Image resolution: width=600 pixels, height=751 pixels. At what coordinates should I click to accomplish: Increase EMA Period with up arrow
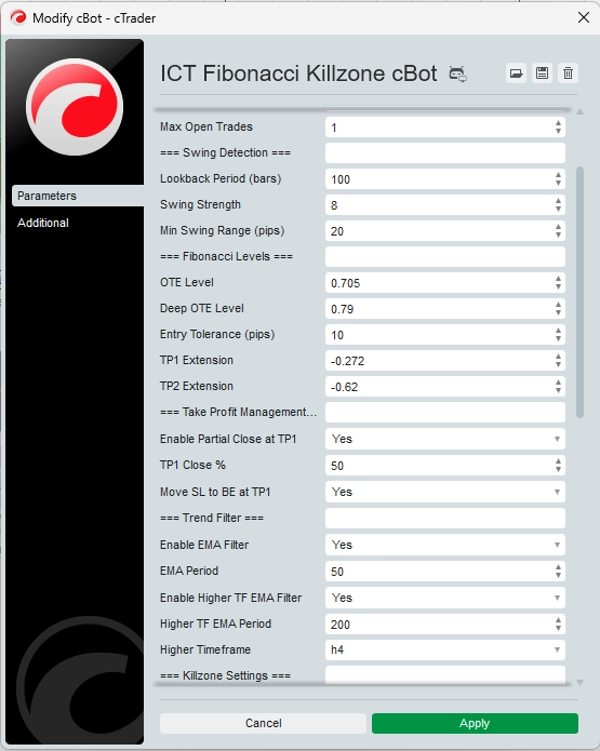[x=558, y=568]
